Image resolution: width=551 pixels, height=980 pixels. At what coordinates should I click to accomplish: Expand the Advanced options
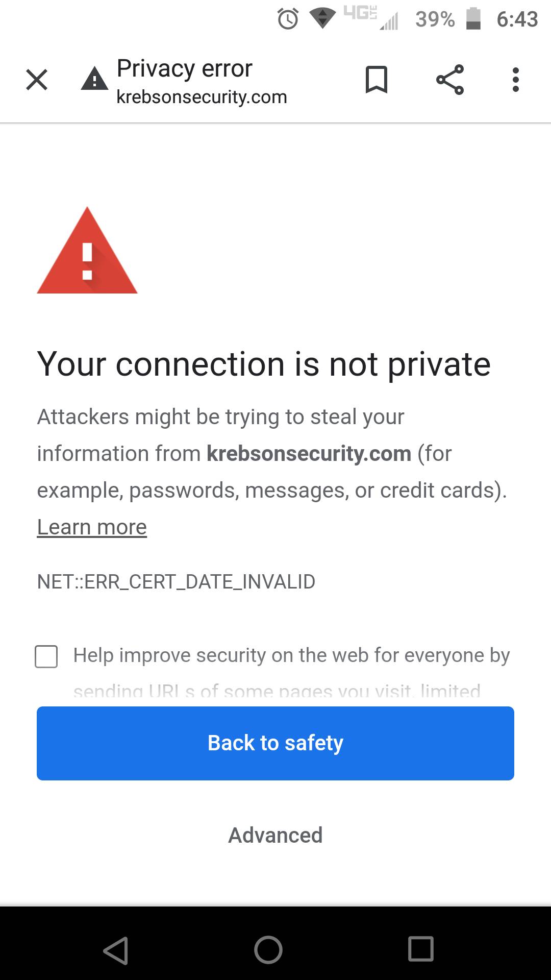(275, 836)
